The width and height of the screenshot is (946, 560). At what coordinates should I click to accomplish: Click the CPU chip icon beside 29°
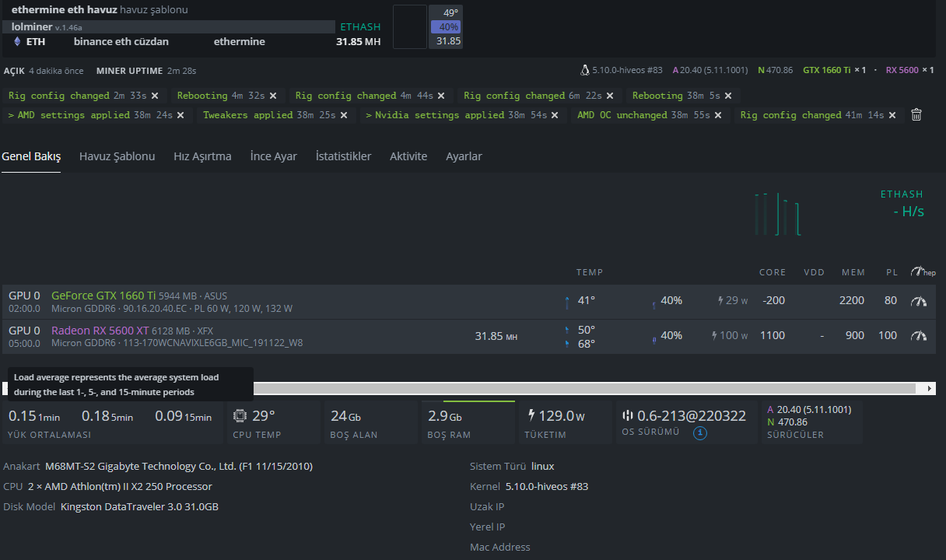click(240, 415)
